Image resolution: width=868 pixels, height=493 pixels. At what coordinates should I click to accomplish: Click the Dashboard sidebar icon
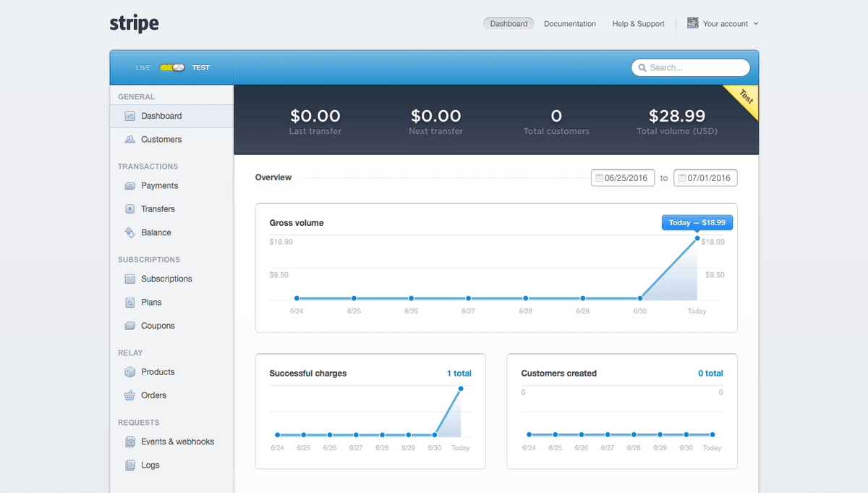tap(130, 116)
